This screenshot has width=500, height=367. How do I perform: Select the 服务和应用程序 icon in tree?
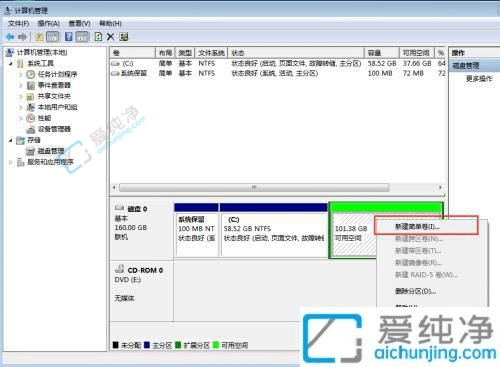[21, 162]
